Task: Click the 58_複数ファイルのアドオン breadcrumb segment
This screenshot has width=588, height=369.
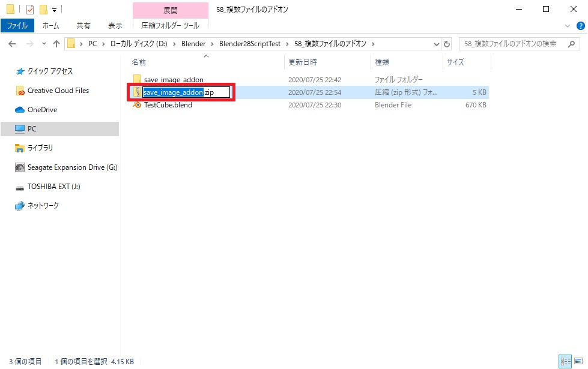Action: (x=330, y=44)
